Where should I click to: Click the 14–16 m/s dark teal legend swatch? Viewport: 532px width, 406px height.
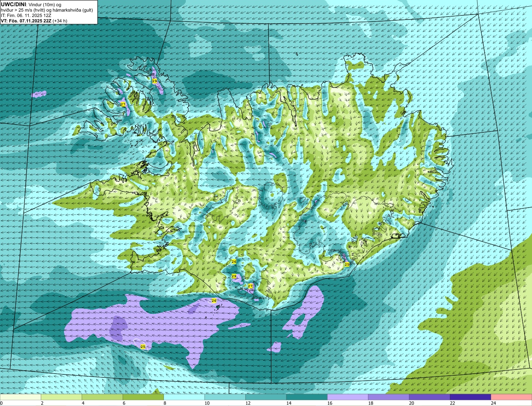pos(308,397)
